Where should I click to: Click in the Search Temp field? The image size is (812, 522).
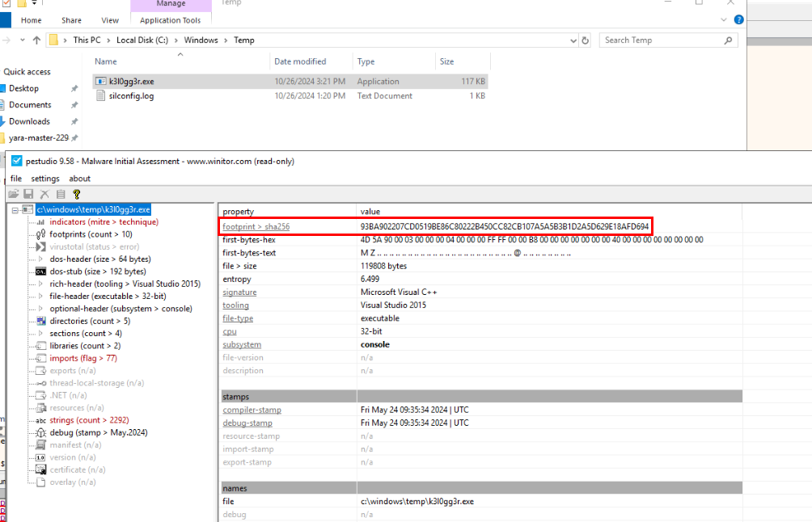[662, 40]
